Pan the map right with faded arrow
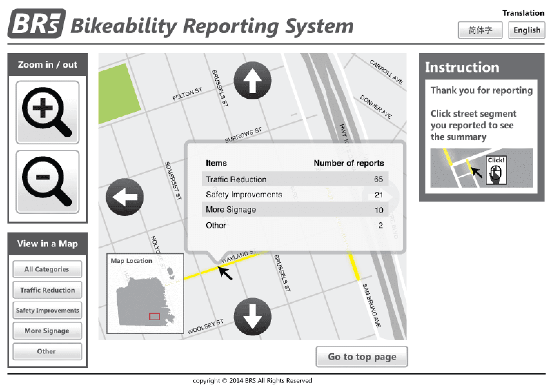552x392 pixels. pos(381,197)
